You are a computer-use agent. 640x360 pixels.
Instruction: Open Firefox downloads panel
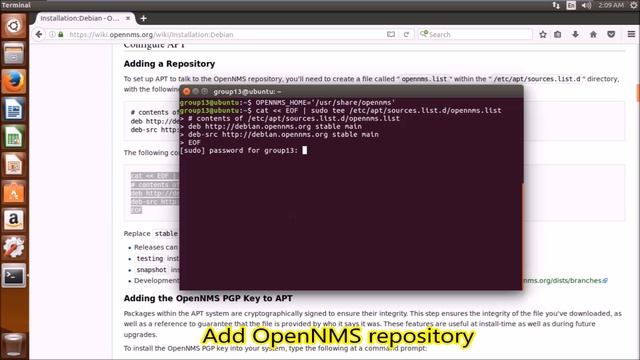click(x=575, y=35)
